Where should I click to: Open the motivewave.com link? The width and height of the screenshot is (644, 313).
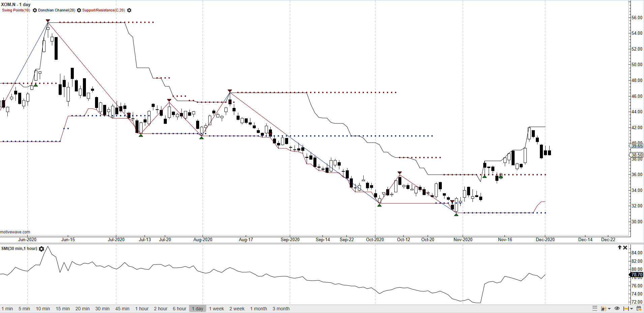coord(15,232)
